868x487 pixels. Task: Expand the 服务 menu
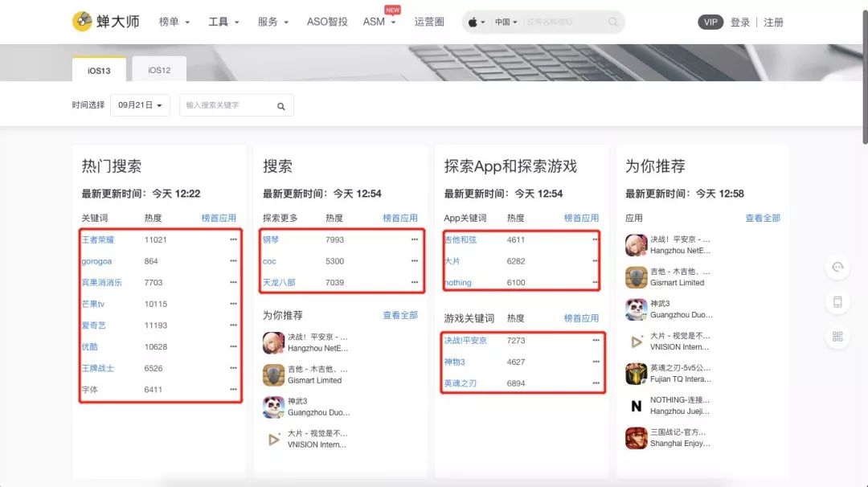273,23
